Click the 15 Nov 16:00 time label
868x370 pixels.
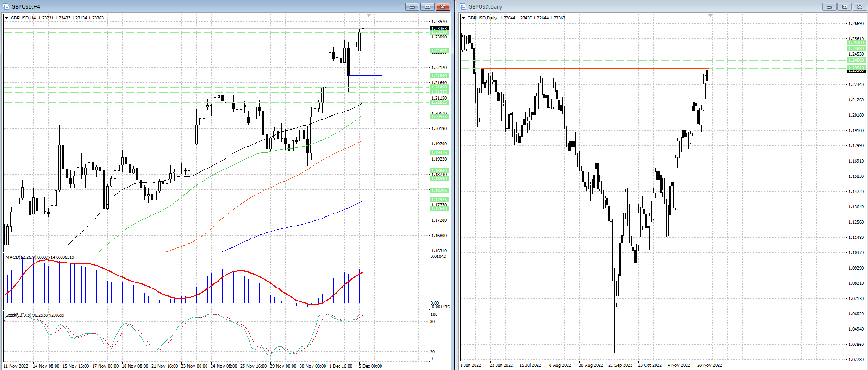click(x=75, y=366)
